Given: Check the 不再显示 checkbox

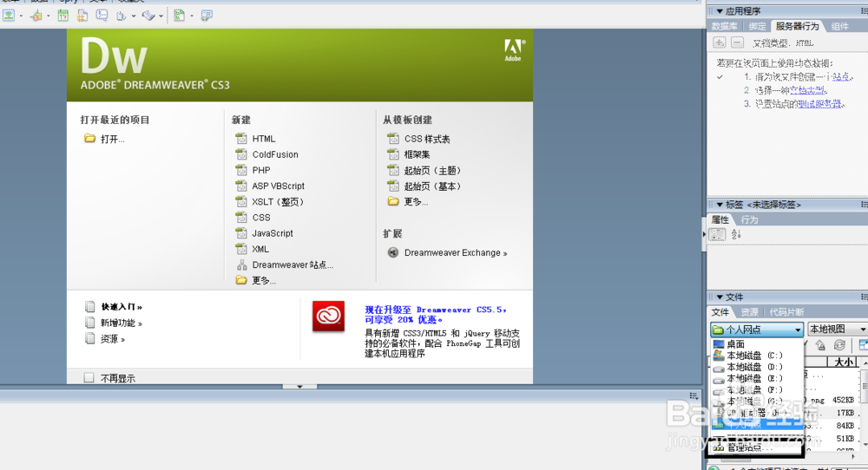Looking at the screenshot, I should click(x=89, y=378).
